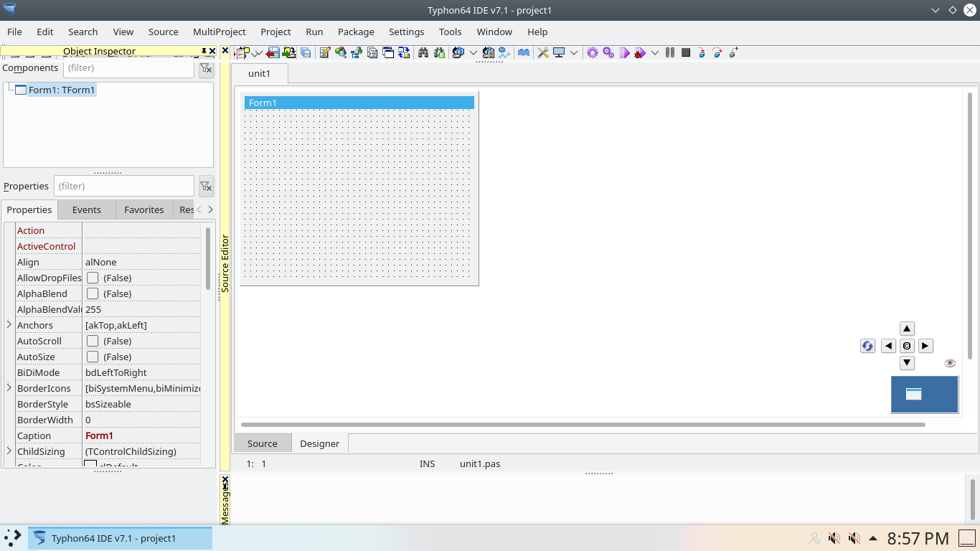Screen dimensions: 980x551
Task: Move designer view up with arrow button
Action: coord(907,329)
